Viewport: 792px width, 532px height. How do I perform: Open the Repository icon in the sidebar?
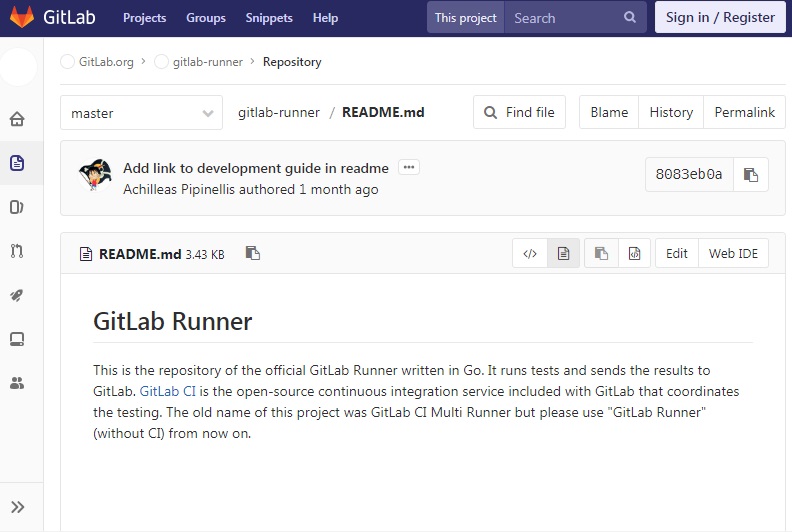17,163
